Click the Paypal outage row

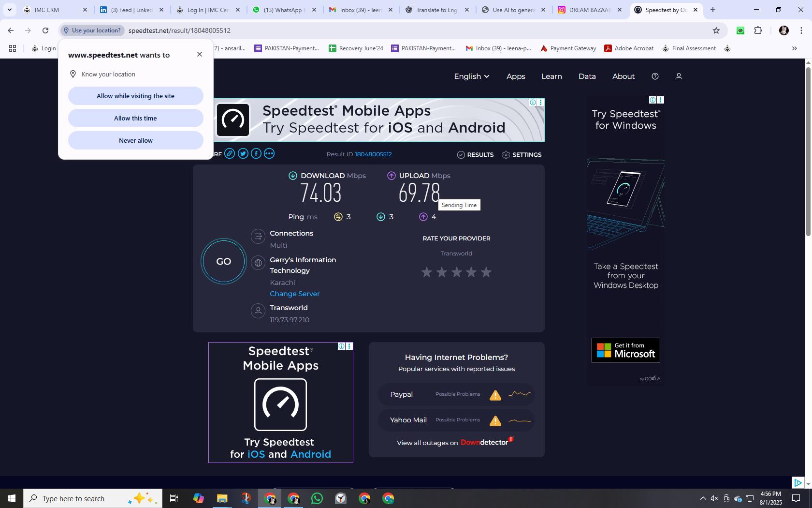[456, 394]
